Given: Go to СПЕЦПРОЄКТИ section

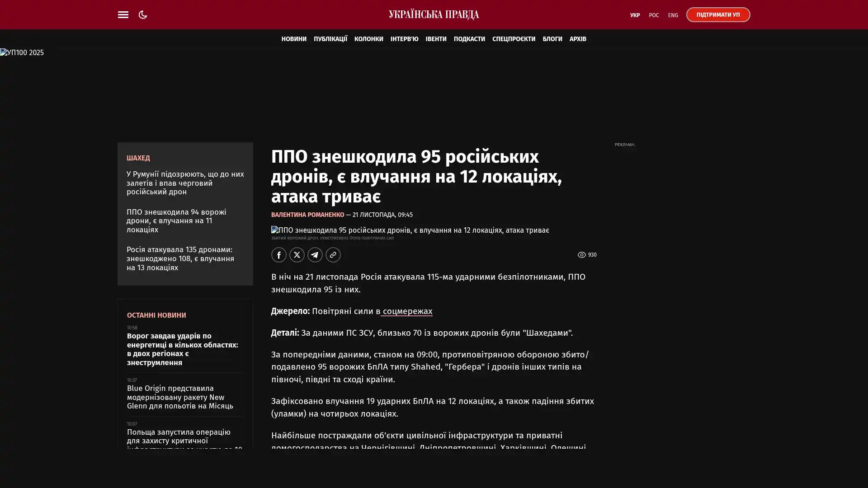Looking at the screenshot, I should (x=514, y=39).
